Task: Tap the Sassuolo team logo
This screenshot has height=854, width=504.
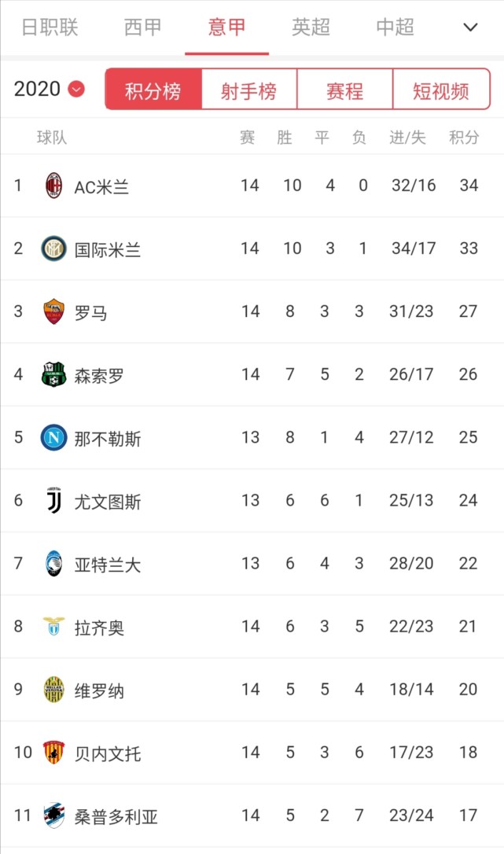Action: pos(53,374)
